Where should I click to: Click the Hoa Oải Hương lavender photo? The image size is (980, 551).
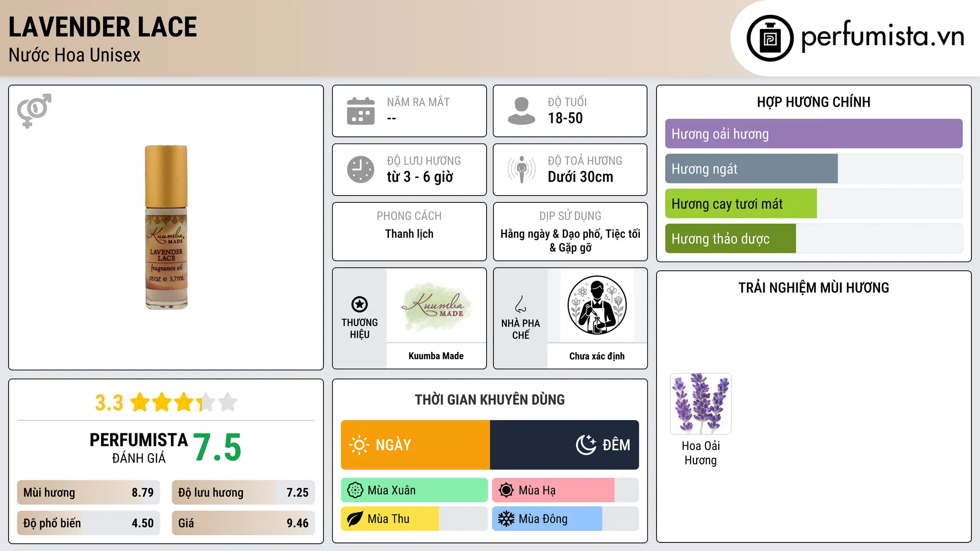pyautogui.click(x=701, y=404)
